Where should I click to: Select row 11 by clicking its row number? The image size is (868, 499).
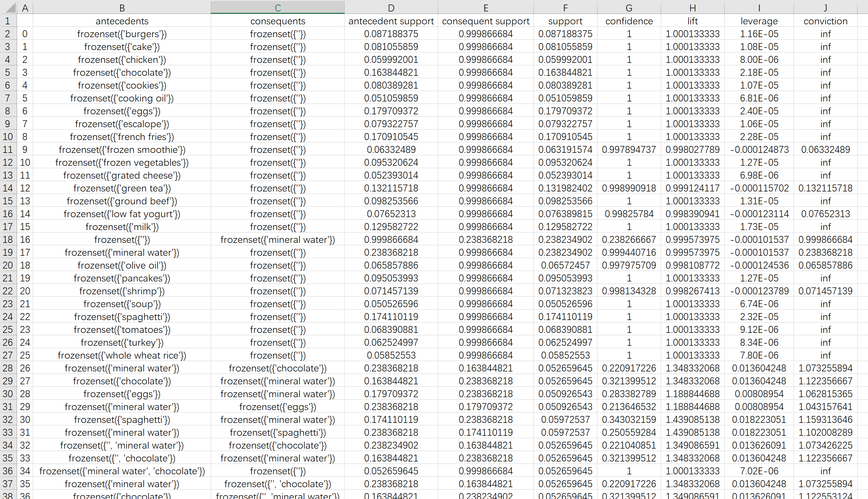8,149
